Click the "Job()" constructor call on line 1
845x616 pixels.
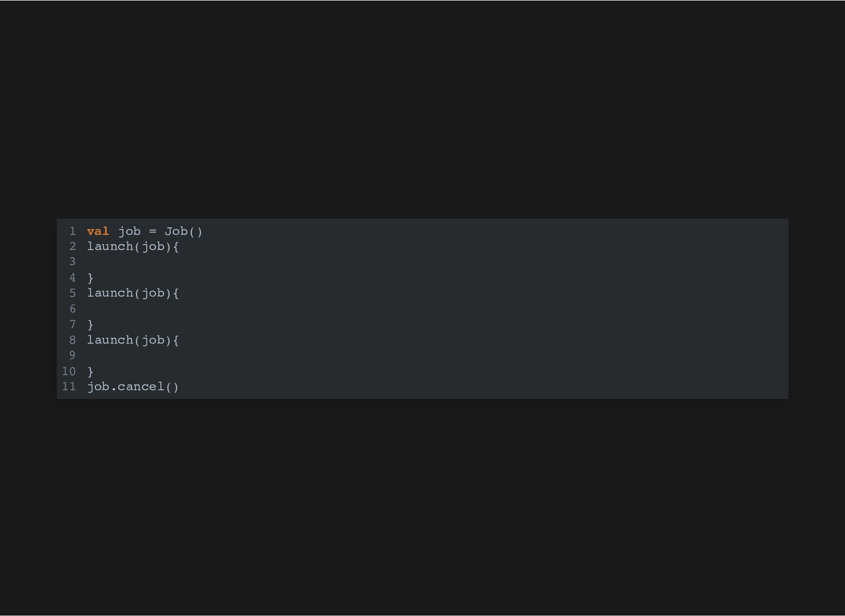pos(184,231)
